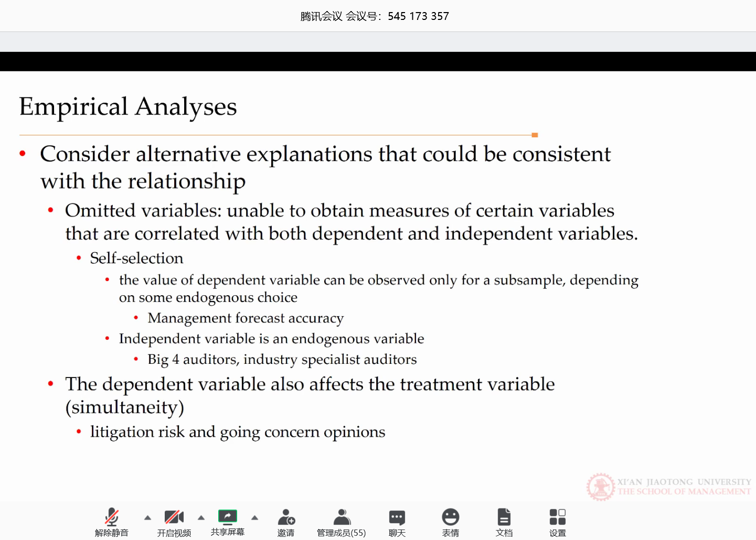Click the line Management forecast accuracy

246,318
